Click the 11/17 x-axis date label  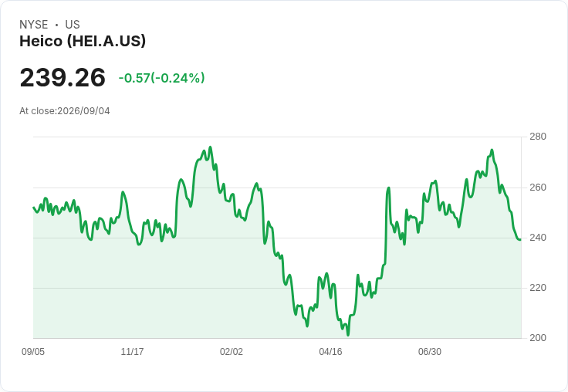(x=132, y=351)
